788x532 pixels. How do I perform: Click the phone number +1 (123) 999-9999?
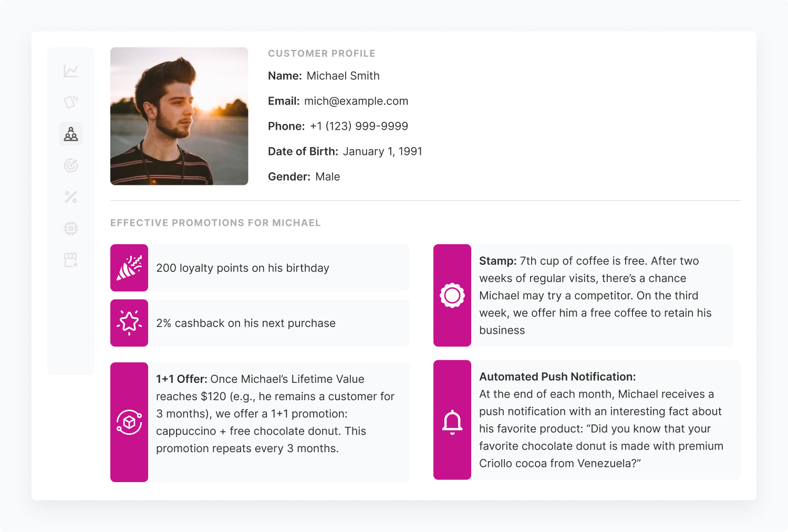pos(359,126)
